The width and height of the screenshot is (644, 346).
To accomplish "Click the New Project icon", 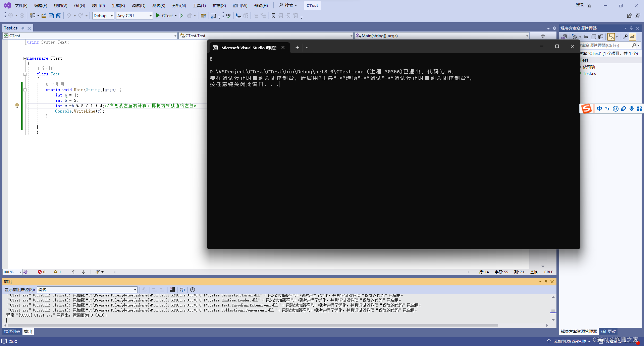I will click(33, 16).
